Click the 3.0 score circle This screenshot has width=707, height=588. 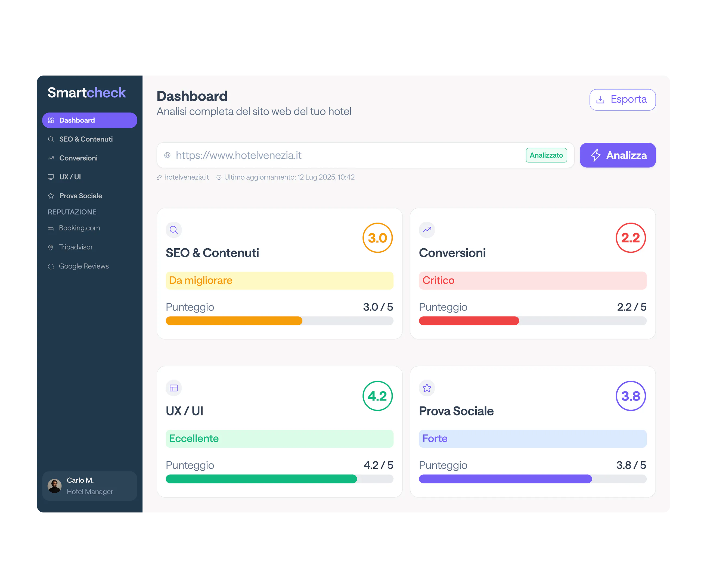coord(377,238)
